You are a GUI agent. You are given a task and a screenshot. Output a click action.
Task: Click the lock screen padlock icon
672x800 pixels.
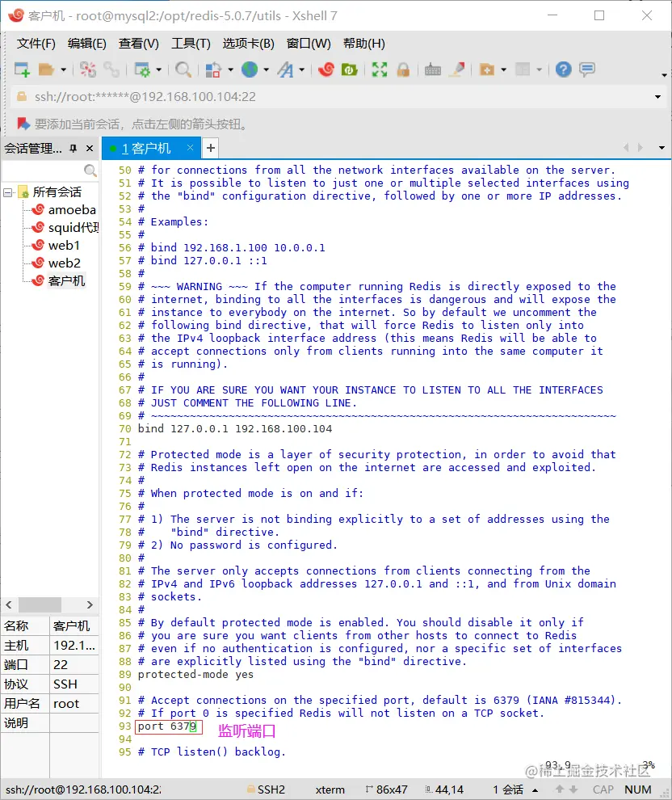tap(403, 69)
